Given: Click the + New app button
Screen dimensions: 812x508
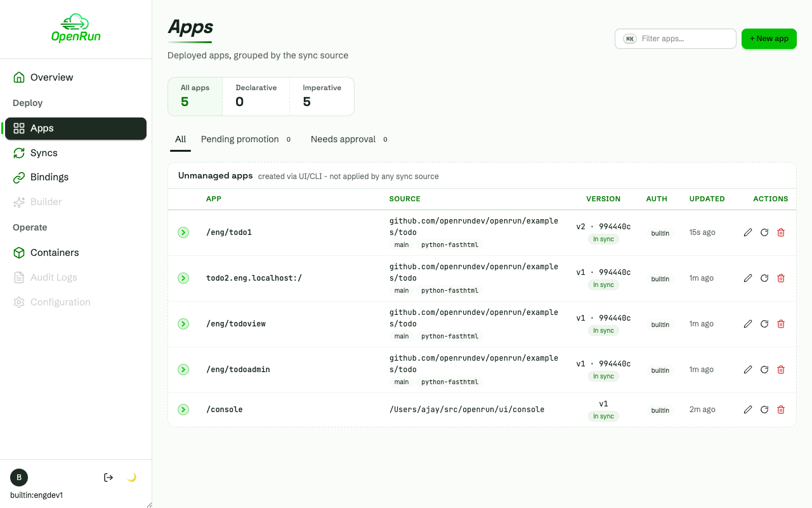Looking at the screenshot, I should click(769, 39).
